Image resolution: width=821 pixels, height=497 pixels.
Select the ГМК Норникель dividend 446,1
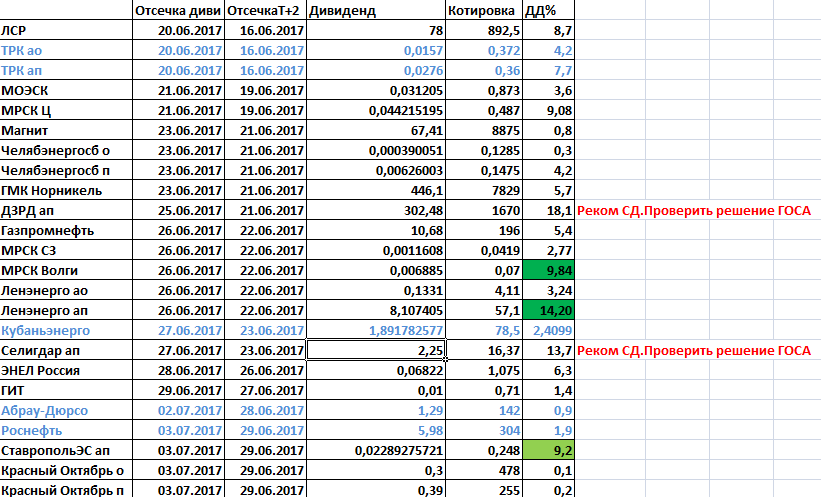376,191
